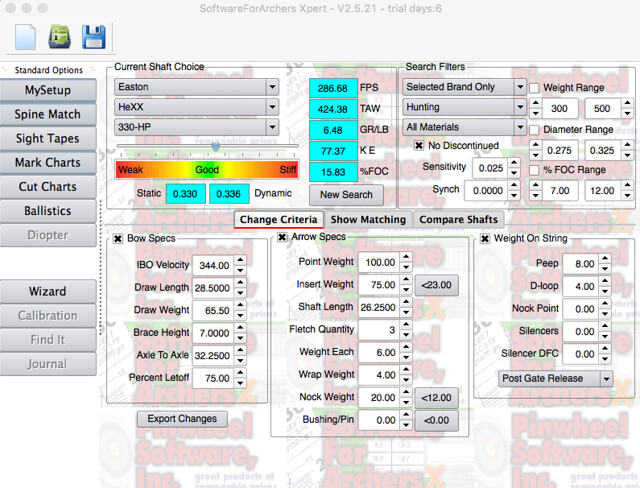The height and width of the screenshot is (488, 640).
Task: Increase the D-loop weight stepper
Action: click(605, 282)
